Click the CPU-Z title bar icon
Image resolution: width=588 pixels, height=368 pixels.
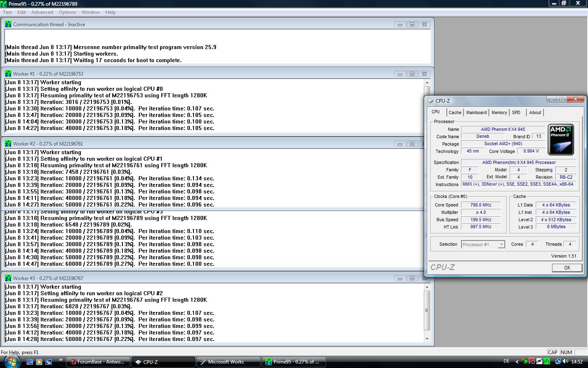coord(430,101)
